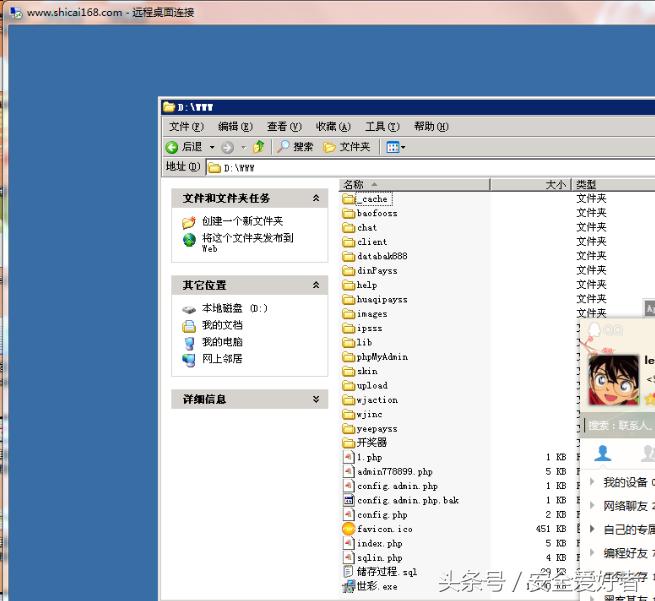Click the Conan avatar in QQ window
Viewport: 655px width, 601px height.
[613, 380]
